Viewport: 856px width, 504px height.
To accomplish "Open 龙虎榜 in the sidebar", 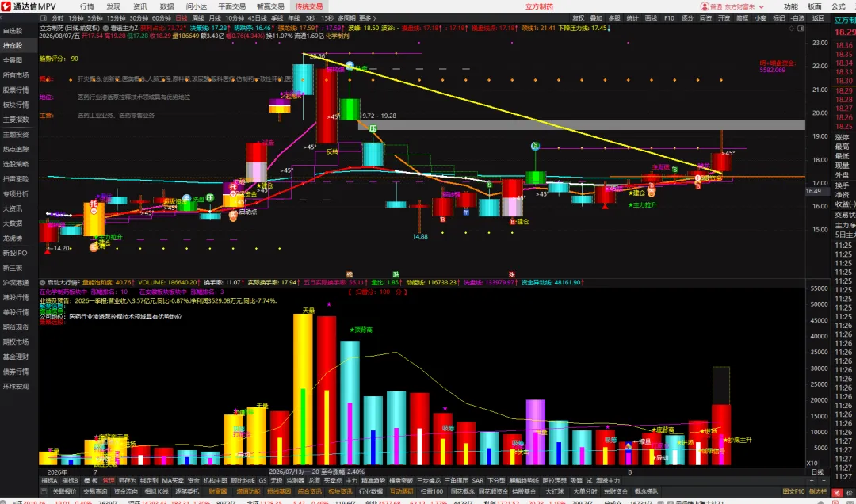I will 13,238.
